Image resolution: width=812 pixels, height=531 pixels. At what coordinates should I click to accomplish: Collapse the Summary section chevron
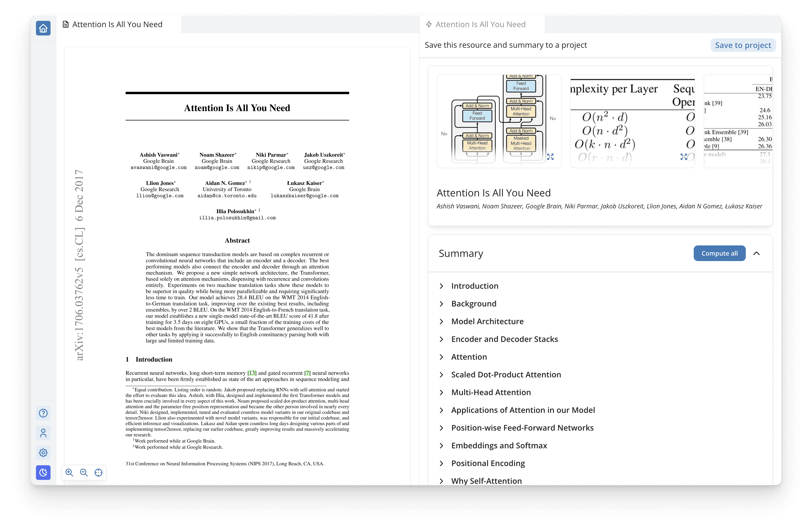tap(756, 254)
